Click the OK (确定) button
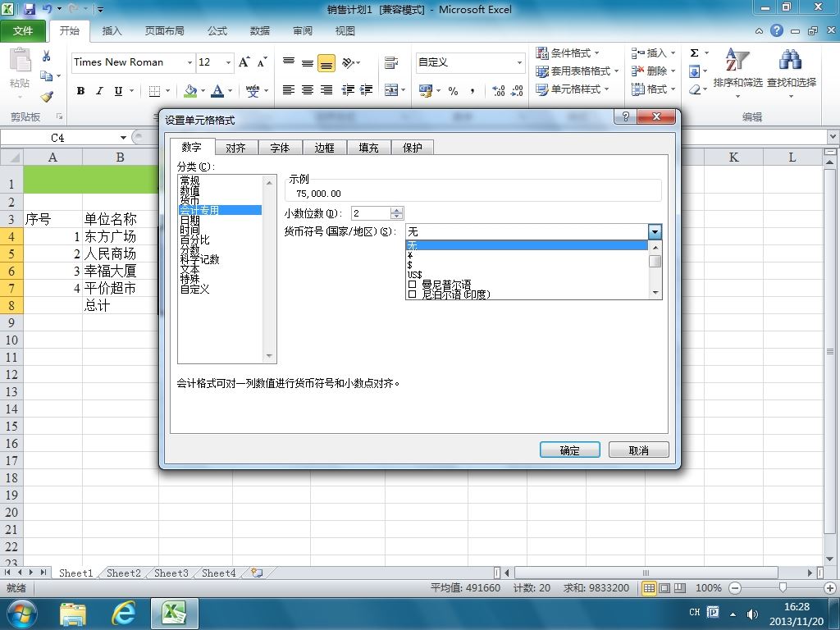This screenshot has width=840, height=630. click(x=569, y=450)
